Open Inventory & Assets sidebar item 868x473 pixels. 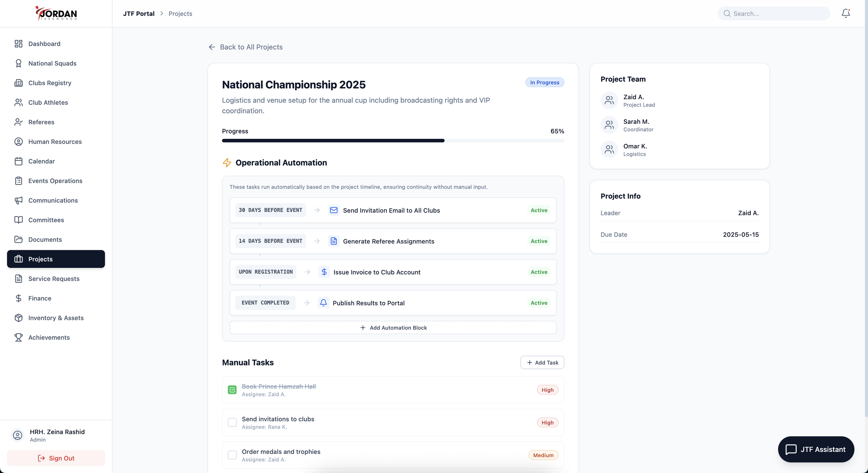[x=56, y=318]
